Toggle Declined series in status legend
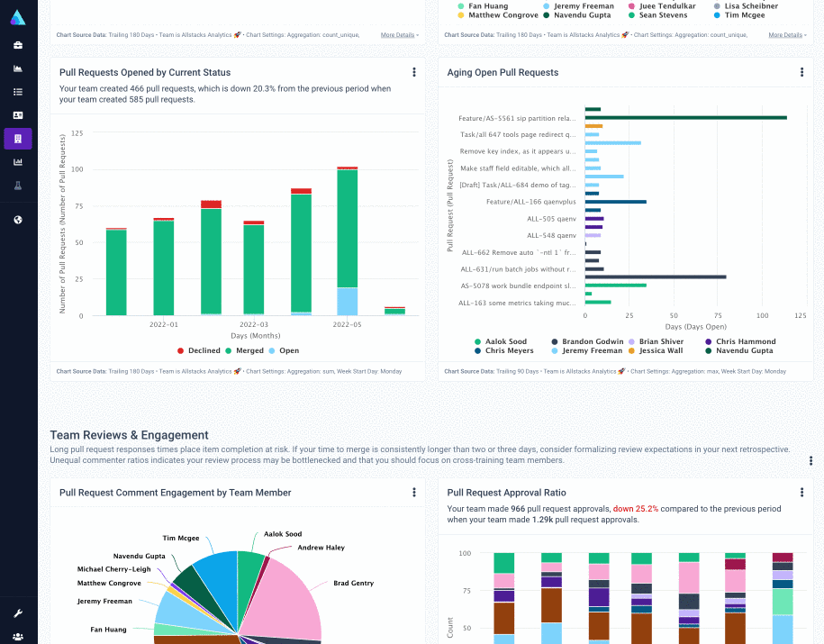Screen dimensions: 824x644 point(199,350)
